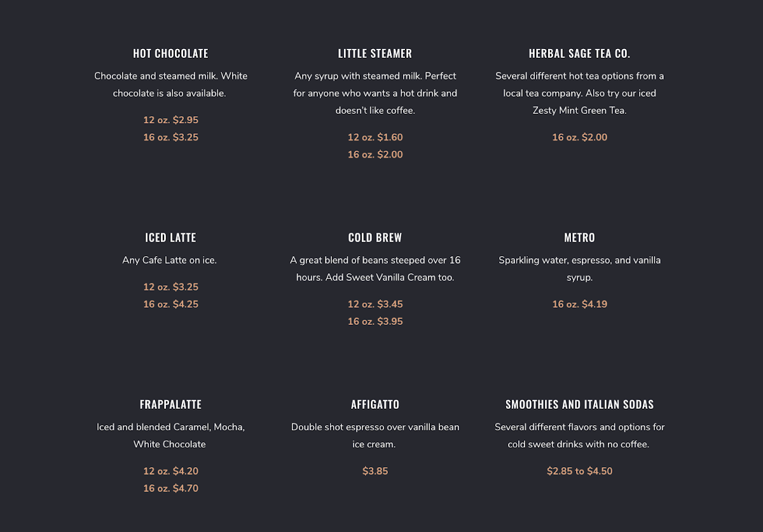
Task: Click the Cold Brew description about 16 hours
Action: (x=375, y=269)
